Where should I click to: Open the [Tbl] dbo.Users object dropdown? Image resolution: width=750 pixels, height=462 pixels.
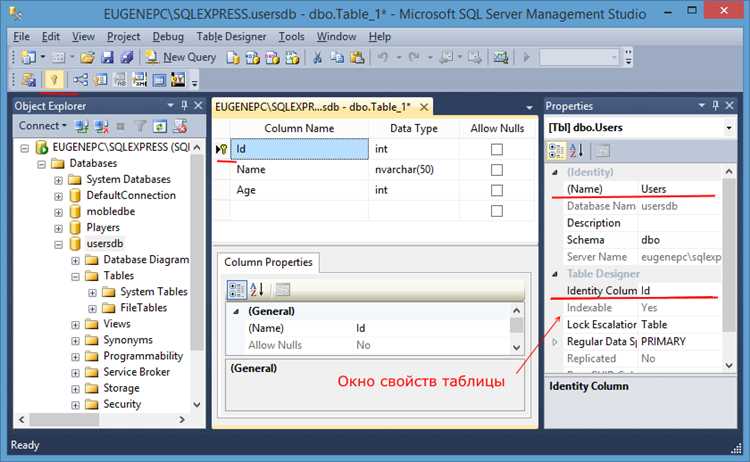click(727, 128)
